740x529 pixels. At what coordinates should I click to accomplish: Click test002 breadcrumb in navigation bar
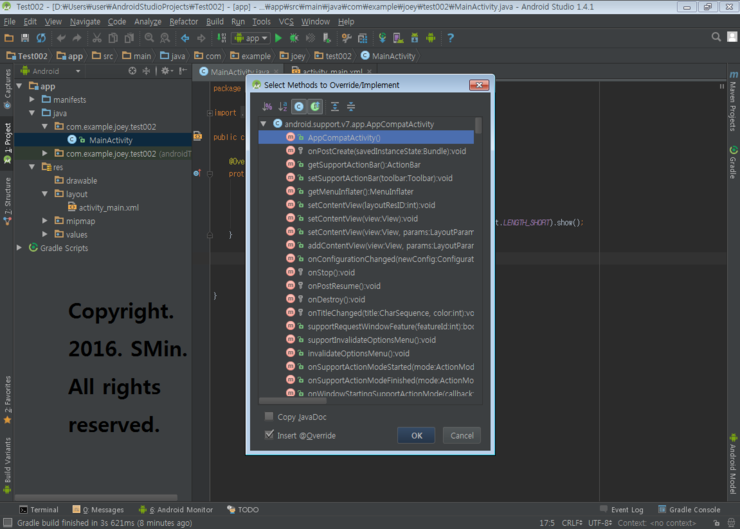tap(333, 56)
